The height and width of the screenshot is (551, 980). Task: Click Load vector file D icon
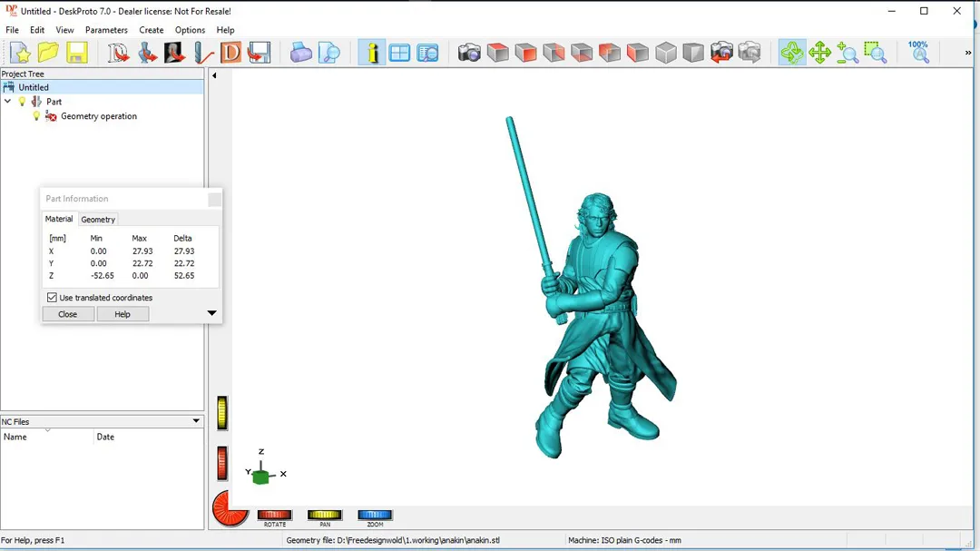118,53
